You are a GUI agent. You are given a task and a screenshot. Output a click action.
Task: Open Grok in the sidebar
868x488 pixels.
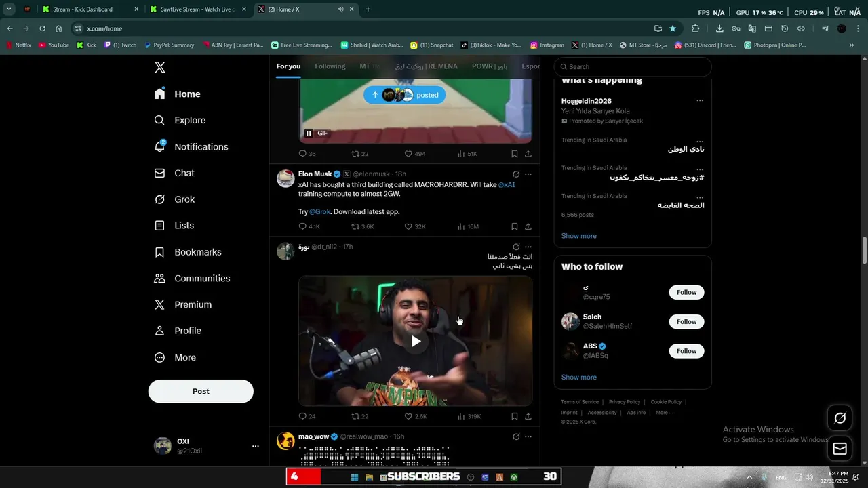point(175,199)
